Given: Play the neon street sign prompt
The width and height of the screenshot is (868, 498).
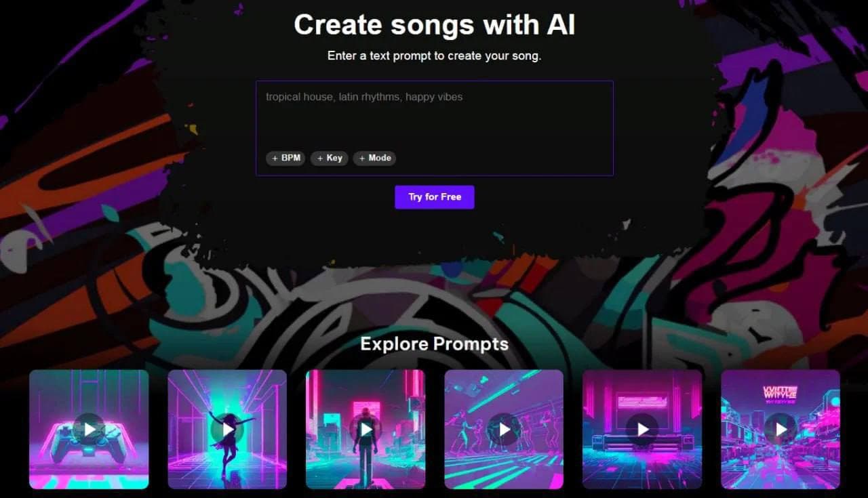Looking at the screenshot, I should 781,430.
